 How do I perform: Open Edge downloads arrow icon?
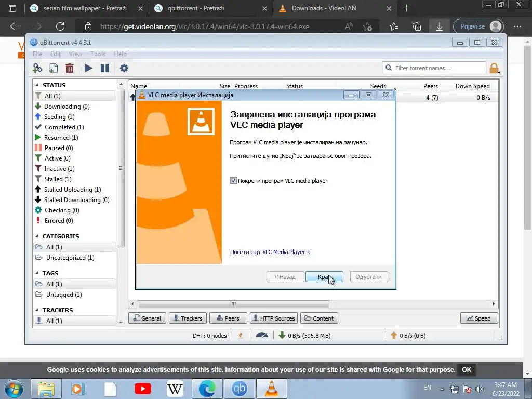(440, 26)
